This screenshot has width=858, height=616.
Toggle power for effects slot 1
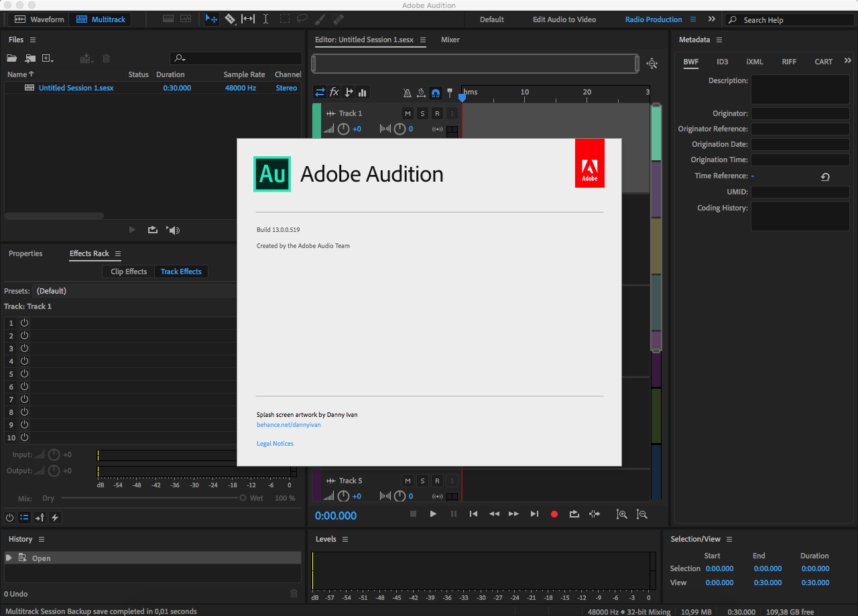tap(24, 322)
